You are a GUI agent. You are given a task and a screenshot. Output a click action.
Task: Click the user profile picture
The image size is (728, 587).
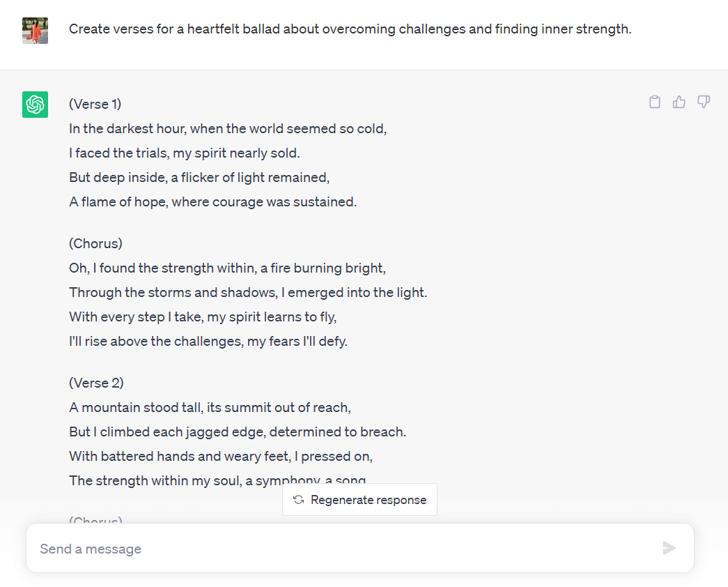[35, 31]
